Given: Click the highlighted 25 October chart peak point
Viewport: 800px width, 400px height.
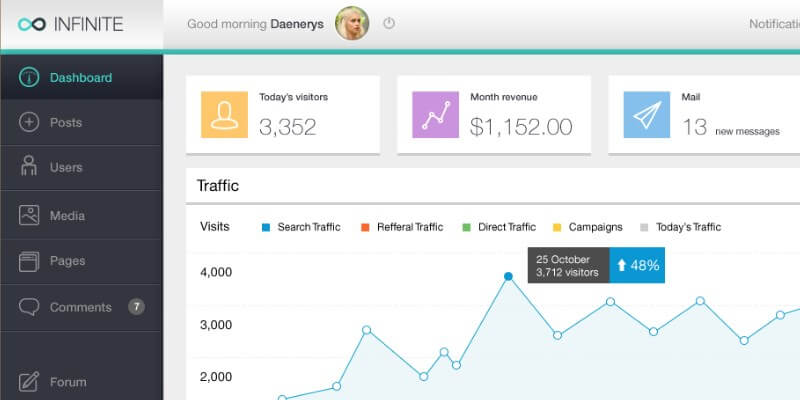Looking at the screenshot, I should point(508,277).
